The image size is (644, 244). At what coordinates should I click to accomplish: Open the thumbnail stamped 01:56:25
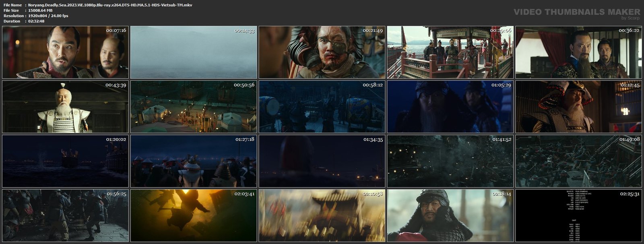65,215
